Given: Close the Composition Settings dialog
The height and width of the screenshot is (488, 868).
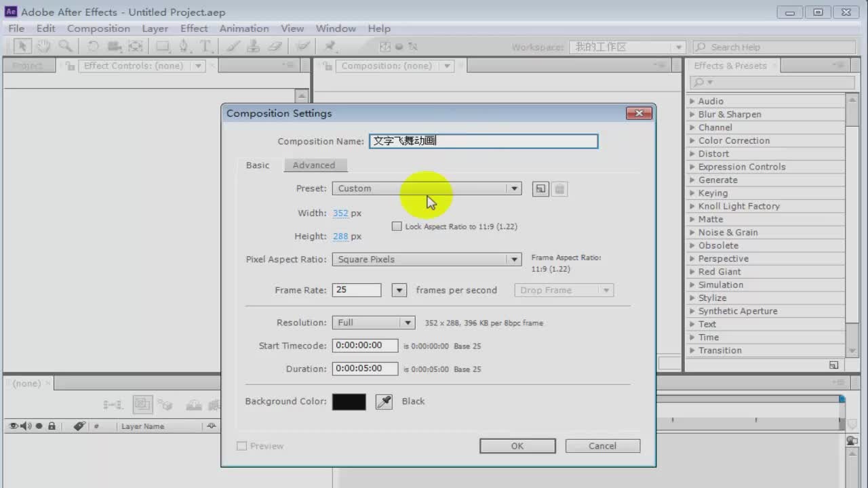Looking at the screenshot, I should pyautogui.click(x=639, y=113).
